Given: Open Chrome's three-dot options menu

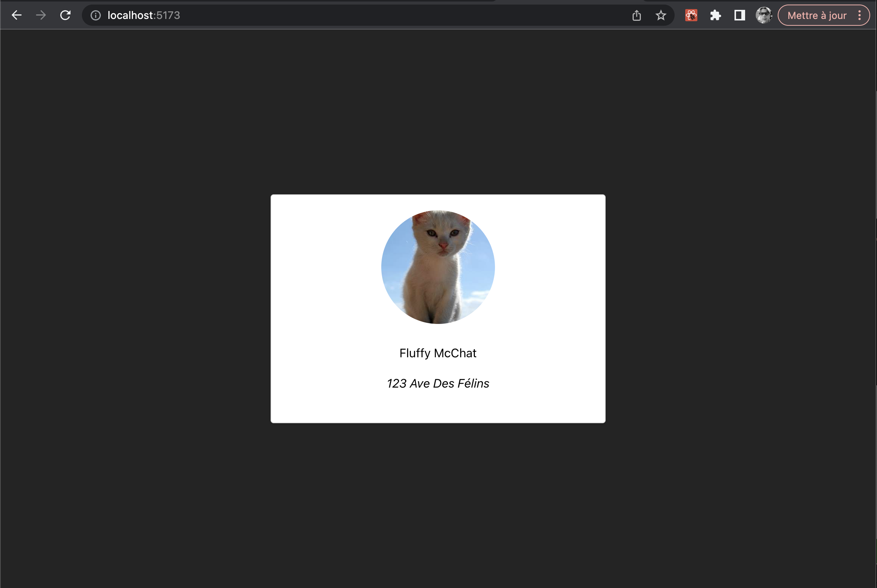Looking at the screenshot, I should [859, 15].
